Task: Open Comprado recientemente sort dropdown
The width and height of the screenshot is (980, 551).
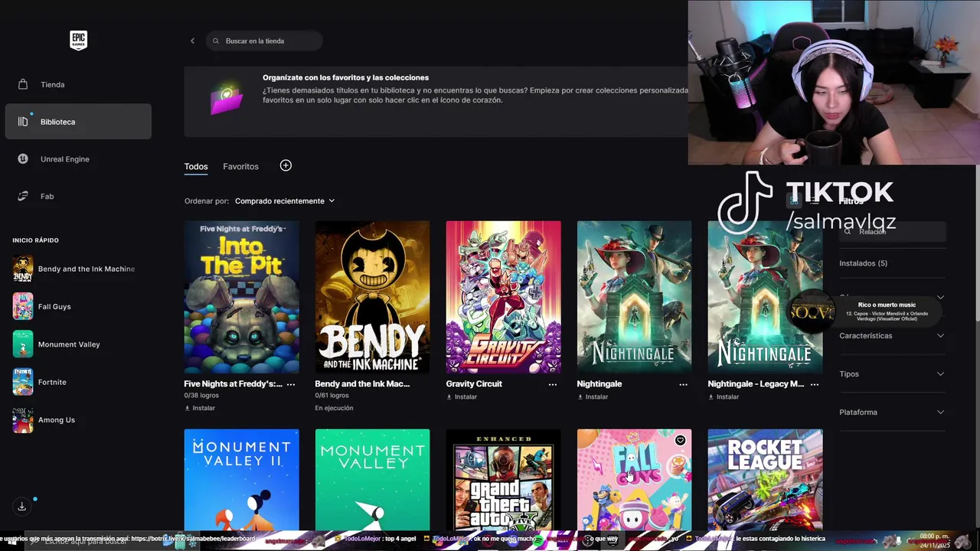Action: 285,201
